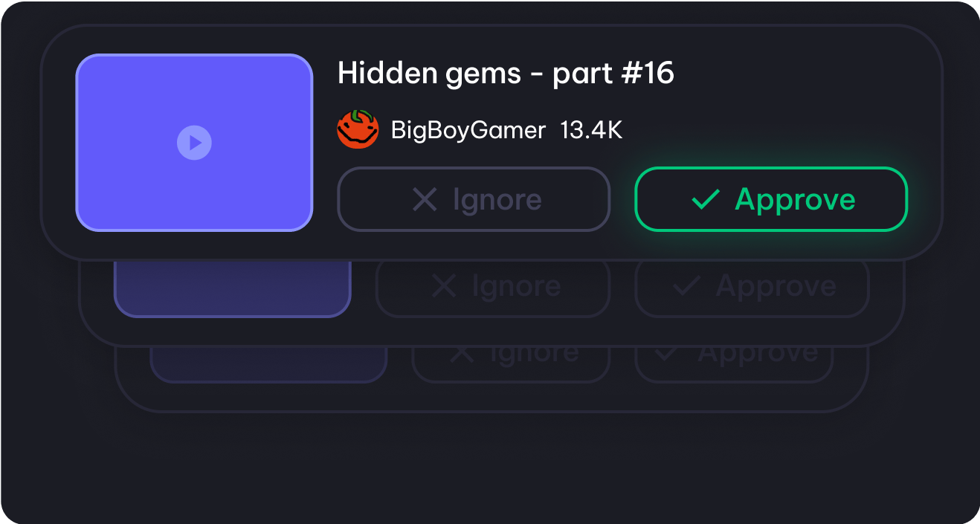Image resolution: width=980 pixels, height=524 pixels.
Task: Open the bright purple video thumbnail
Action: pos(194,142)
